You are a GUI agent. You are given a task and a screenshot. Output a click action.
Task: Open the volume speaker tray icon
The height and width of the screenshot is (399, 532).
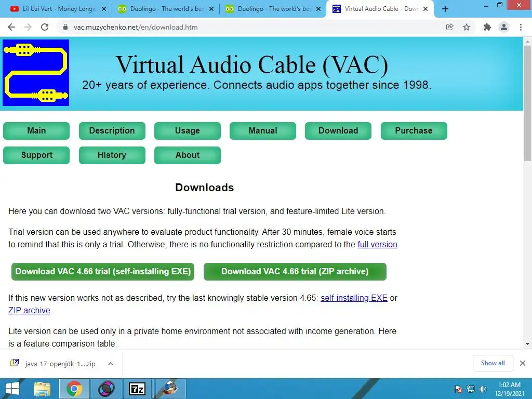coord(483,389)
